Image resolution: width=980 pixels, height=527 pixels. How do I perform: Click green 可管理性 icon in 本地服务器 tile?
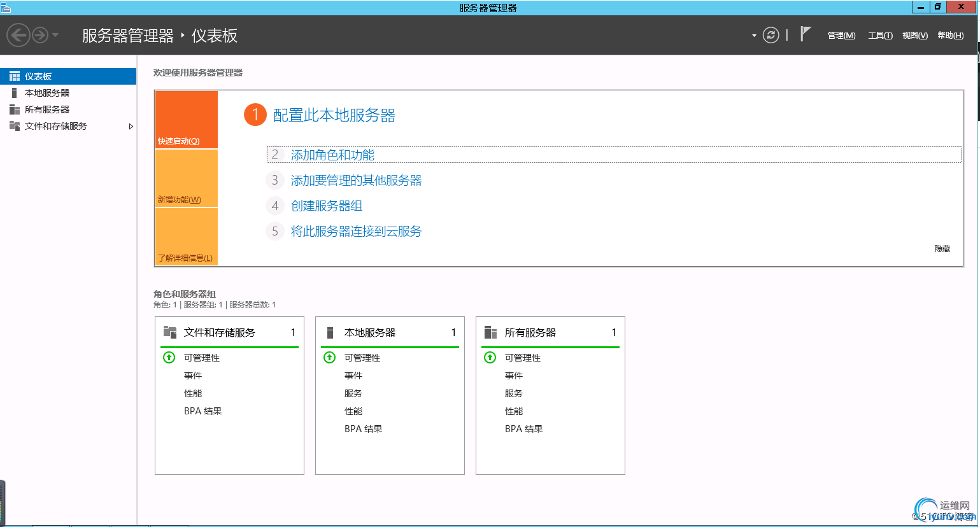tap(329, 357)
